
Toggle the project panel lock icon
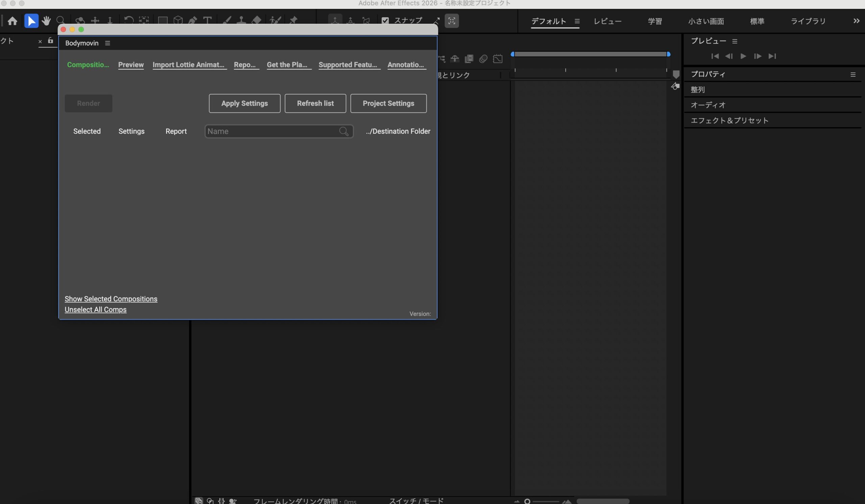pos(50,41)
